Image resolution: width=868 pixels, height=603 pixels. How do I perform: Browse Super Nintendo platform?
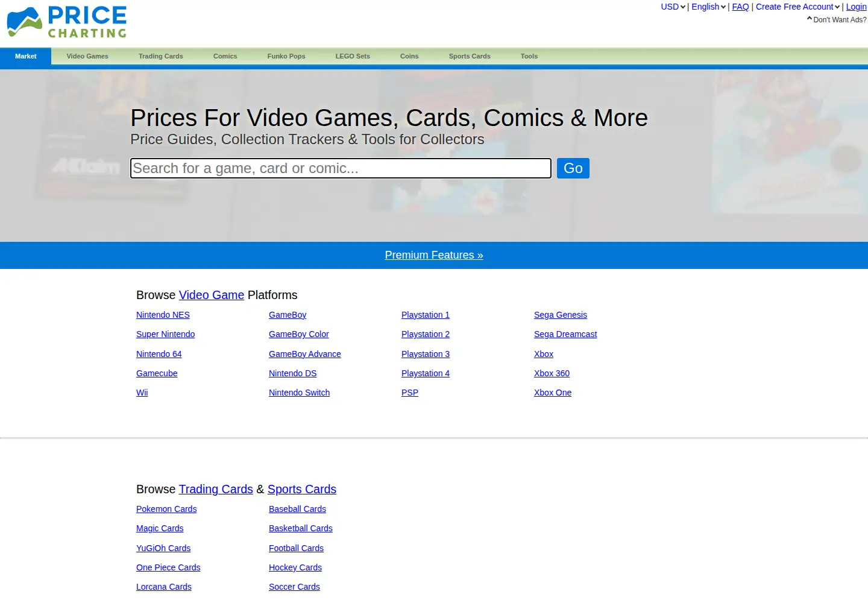point(166,334)
